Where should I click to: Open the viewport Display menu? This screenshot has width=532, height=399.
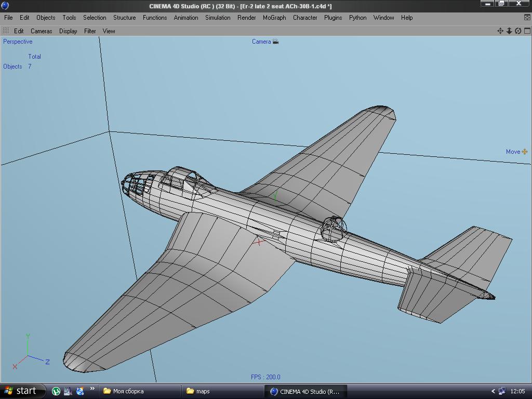click(68, 31)
